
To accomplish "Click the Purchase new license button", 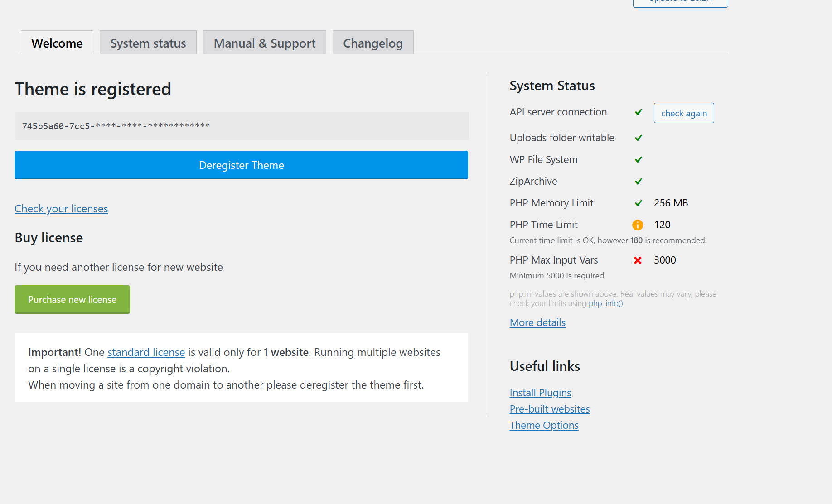I will click(x=73, y=300).
